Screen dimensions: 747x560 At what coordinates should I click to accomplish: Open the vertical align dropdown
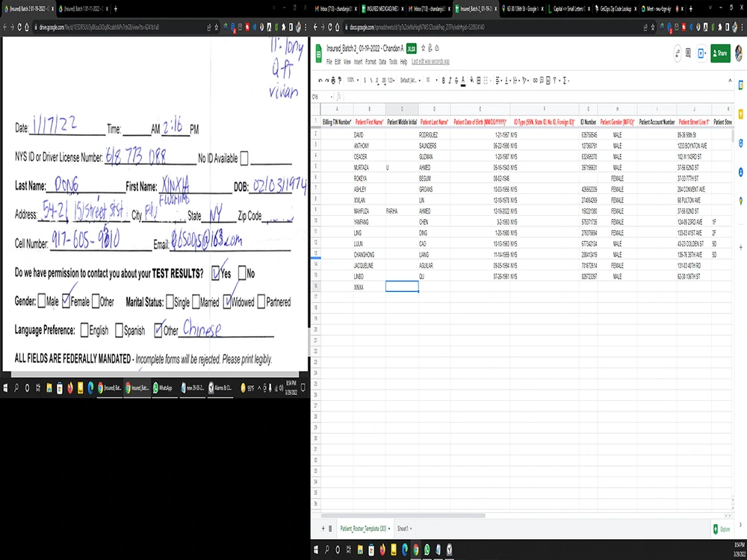pos(507,81)
